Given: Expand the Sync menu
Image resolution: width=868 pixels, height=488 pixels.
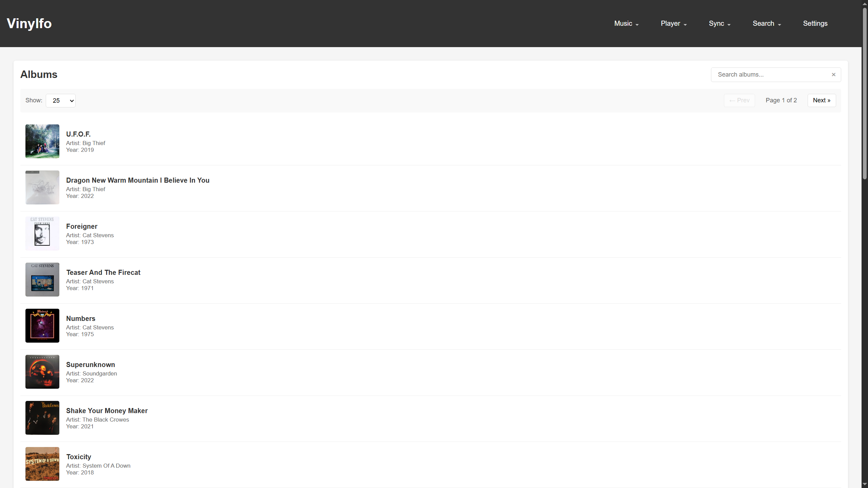Looking at the screenshot, I should click(x=719, y=23).
